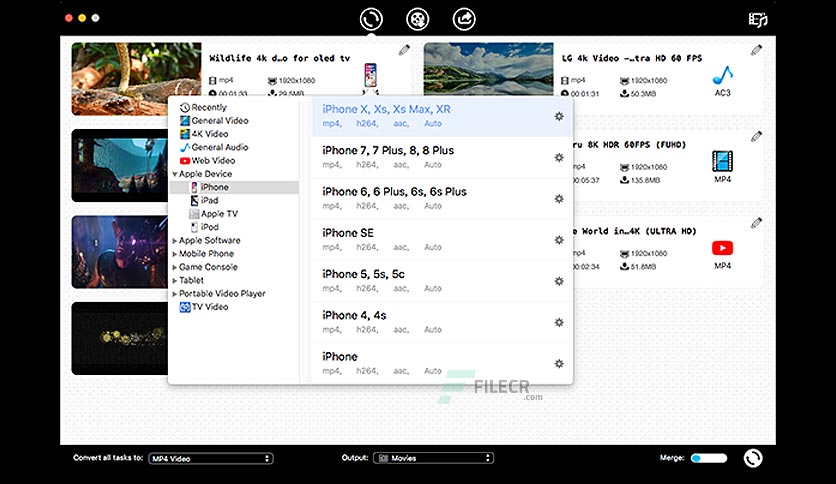Click the dark forest video thumbnail
836x484 pixels.
119,165
